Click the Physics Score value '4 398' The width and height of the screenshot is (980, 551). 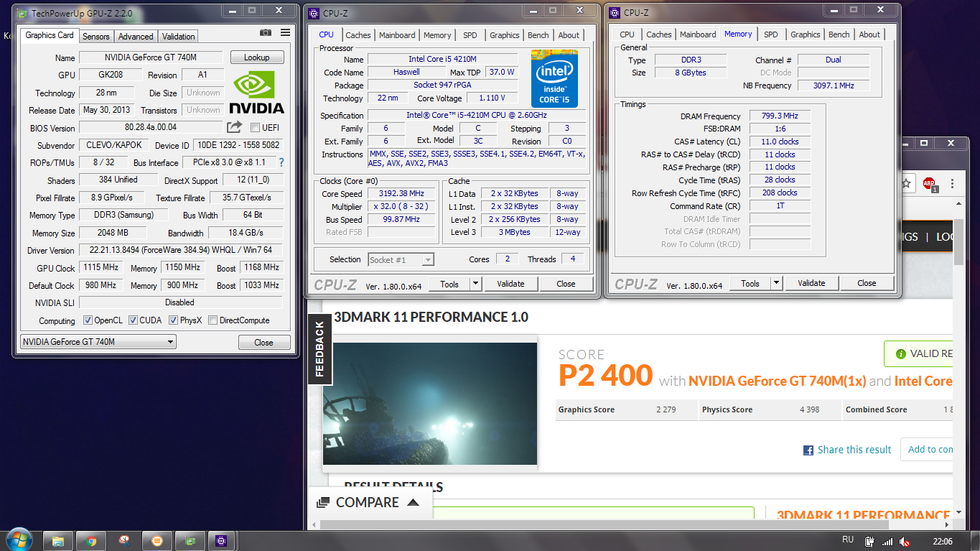(809, 409)
